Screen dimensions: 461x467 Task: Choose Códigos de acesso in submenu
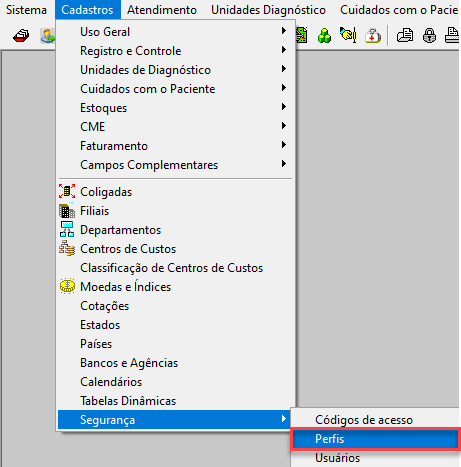tap(376, 420)
